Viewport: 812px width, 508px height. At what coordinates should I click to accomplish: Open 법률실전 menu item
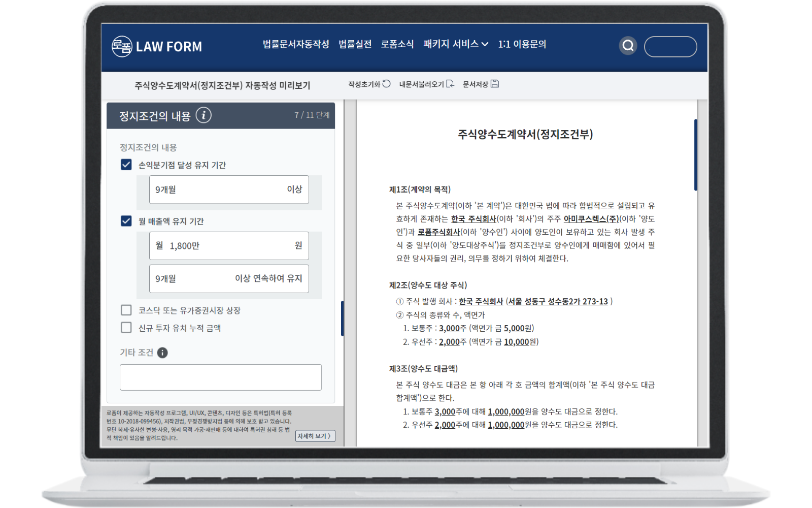pyautogui.click(x=355, y=44)
